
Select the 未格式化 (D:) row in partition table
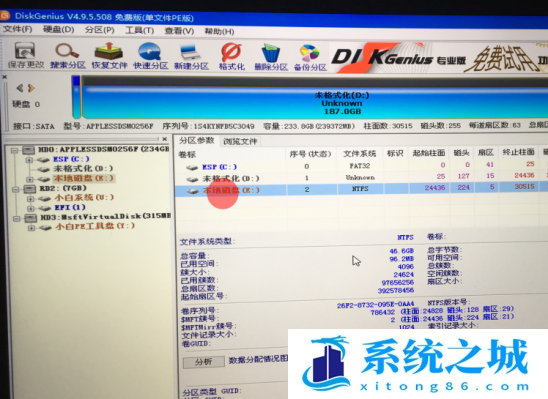tap(361, 177)
